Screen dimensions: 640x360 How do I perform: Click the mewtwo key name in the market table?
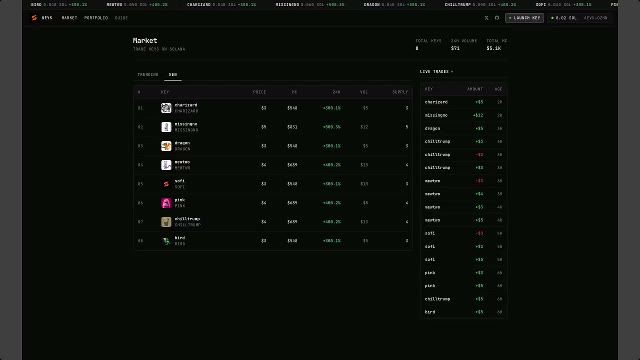tap(182, 162)
